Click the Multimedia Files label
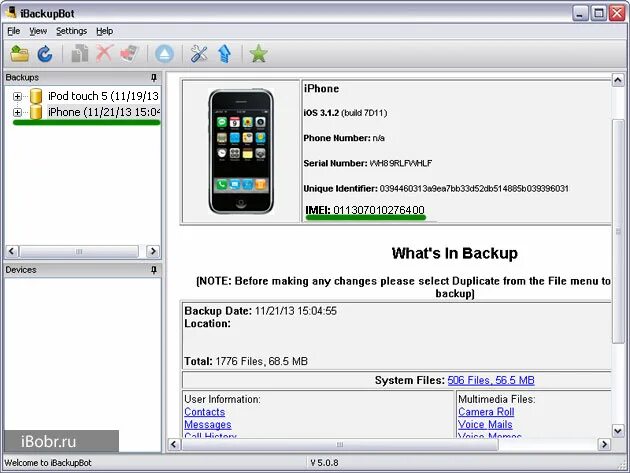The width and height of the screenshot is (630, 473). tap(497, 399)
